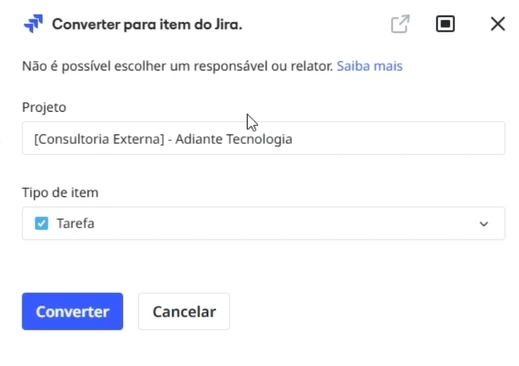The height and width of the screenshot is (366, 519).
Task: Click the Converter button
Action: point(72,312)
